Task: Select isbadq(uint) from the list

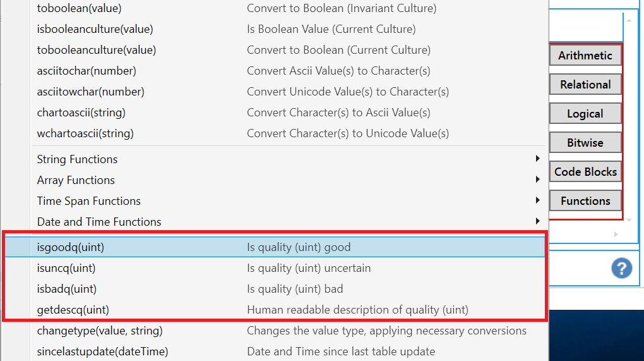Action: pyautogui.click(x=67, y=289)
